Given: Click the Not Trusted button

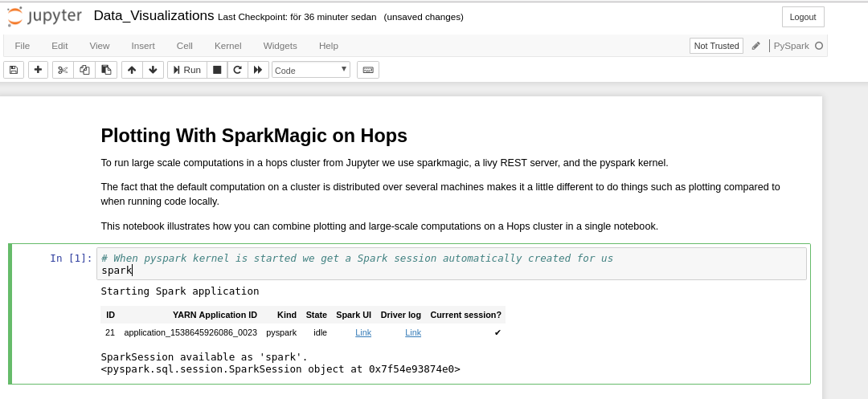Looking at the screenshot, I should [716, 46].
